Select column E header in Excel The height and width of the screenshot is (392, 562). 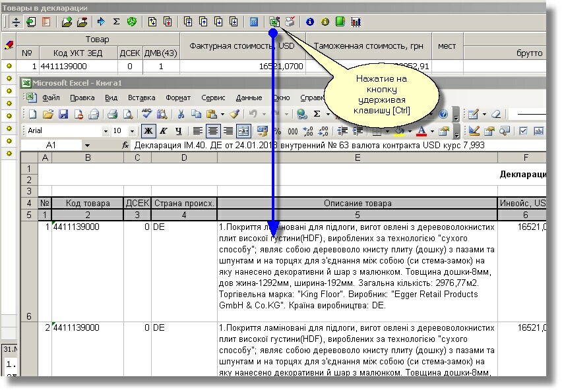[358, 157]
